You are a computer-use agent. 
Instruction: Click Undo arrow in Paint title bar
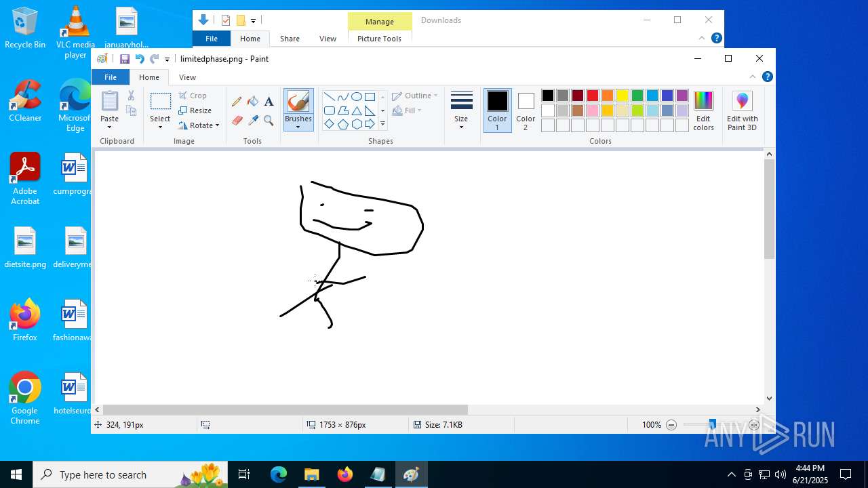coord(140,59)
